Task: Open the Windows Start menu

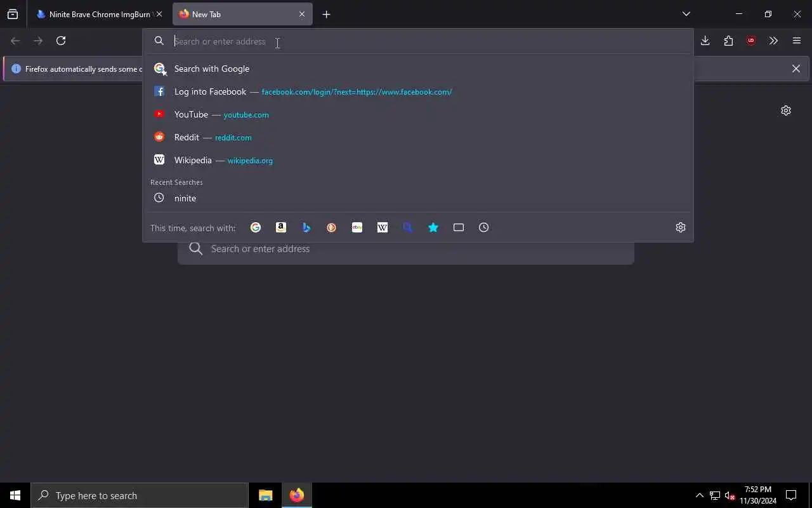Action: pyautogui.click(x=15, y=495)
